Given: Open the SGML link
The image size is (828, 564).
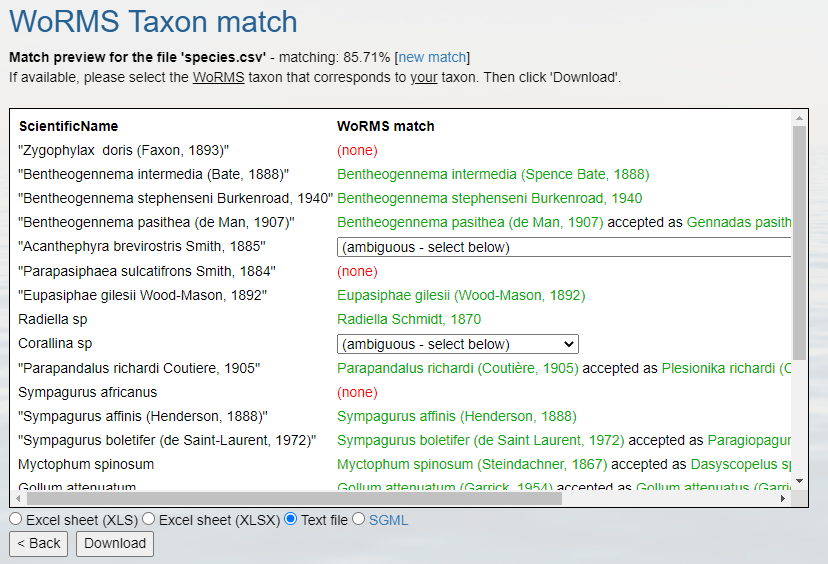Looking at the screenshot, I should coord(388,520).
